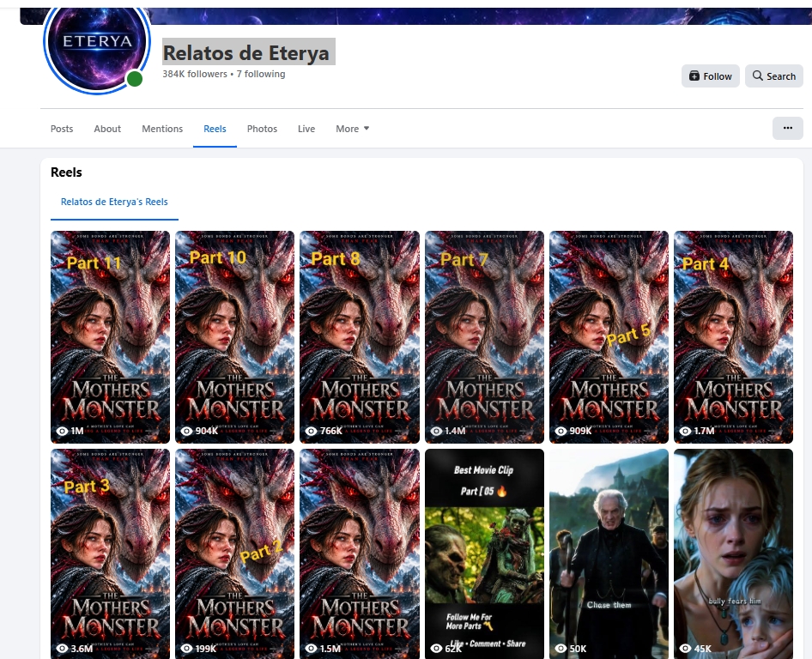Viewport: 812px width, 659px height.
Task: Switch to the Mentions tab
Action: [x=162, y=129]
